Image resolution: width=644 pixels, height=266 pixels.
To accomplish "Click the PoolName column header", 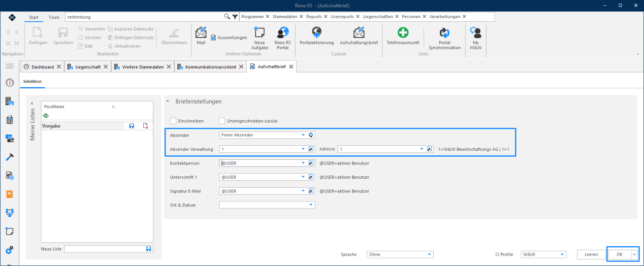I will point(54,106).
